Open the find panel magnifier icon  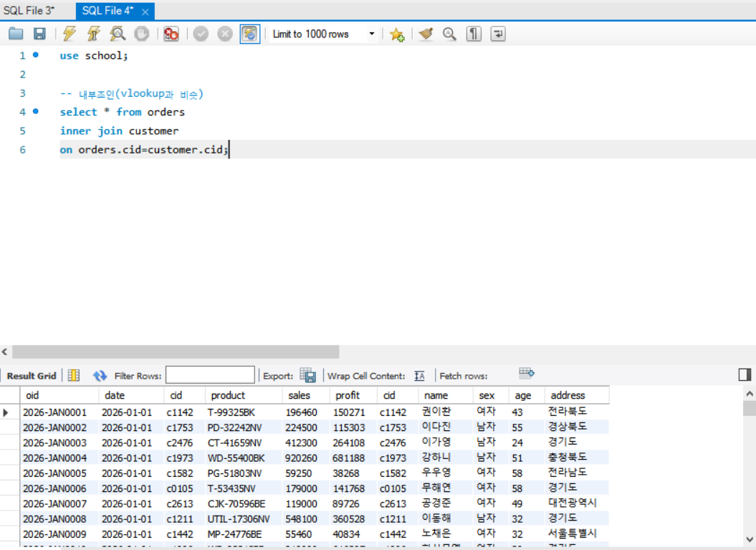click(449, 34)
